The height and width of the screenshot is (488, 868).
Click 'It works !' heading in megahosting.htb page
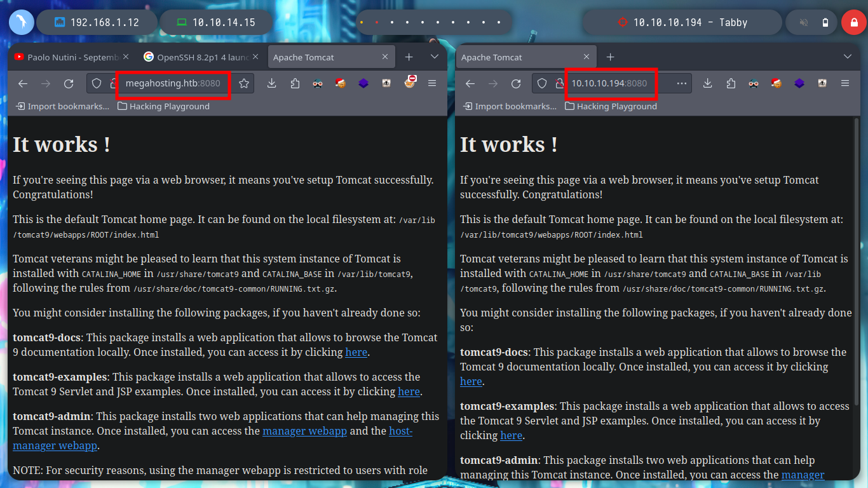62,144
